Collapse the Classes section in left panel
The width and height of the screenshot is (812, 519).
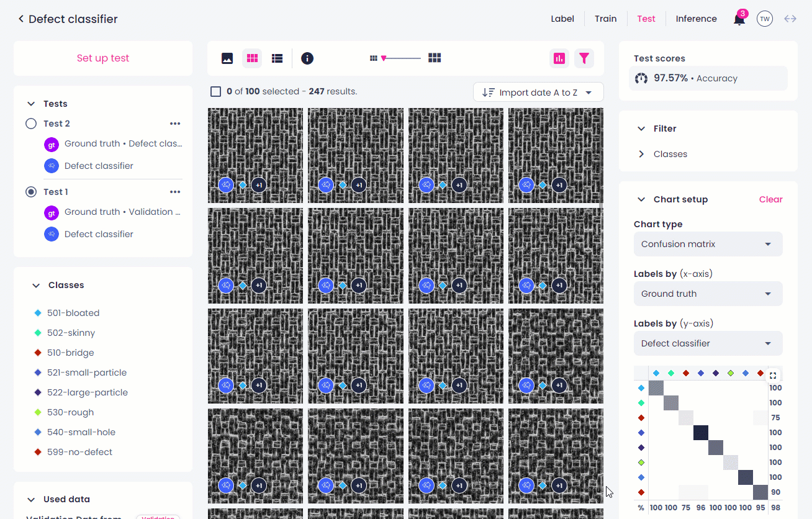(36, 286)
